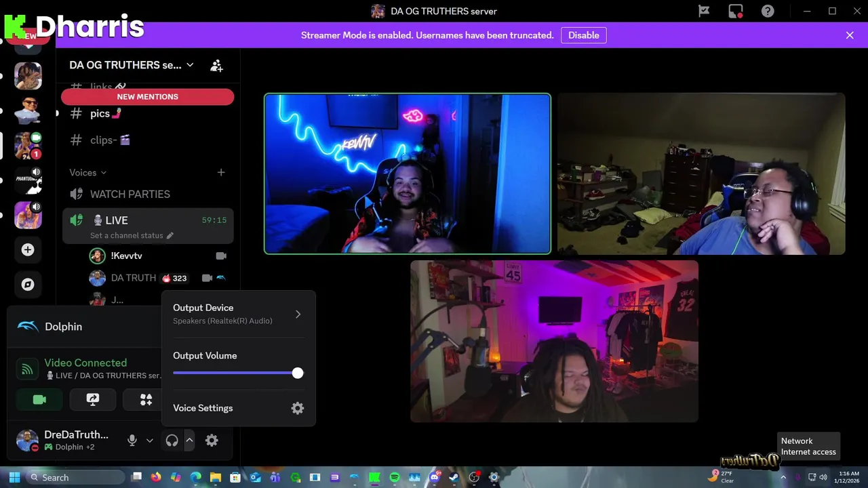Open the activities shapes button
This screenshot has height=488, width=868.
(146, 399)
